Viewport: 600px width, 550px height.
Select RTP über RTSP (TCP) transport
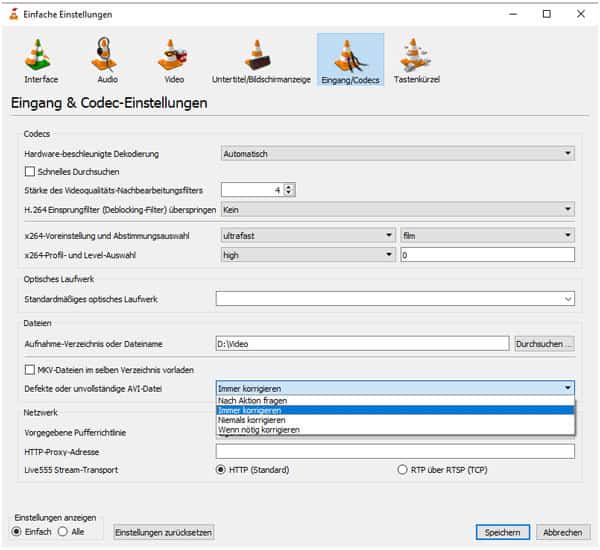[x=402, y=470]
